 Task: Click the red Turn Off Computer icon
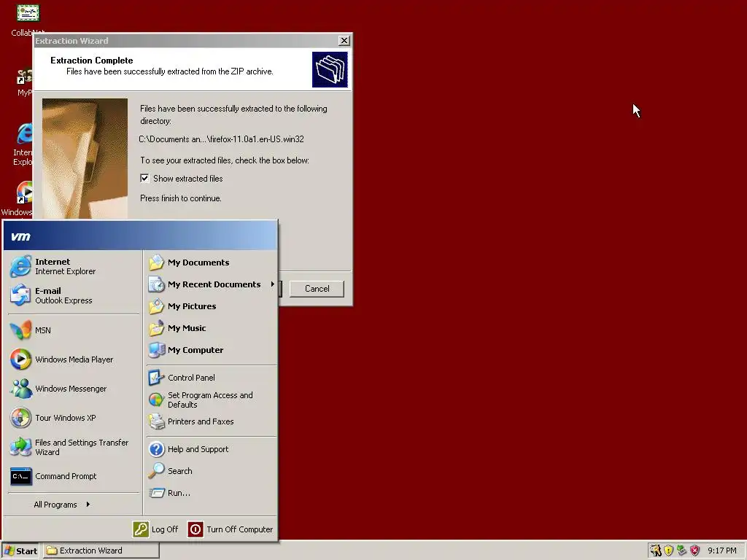196,529
